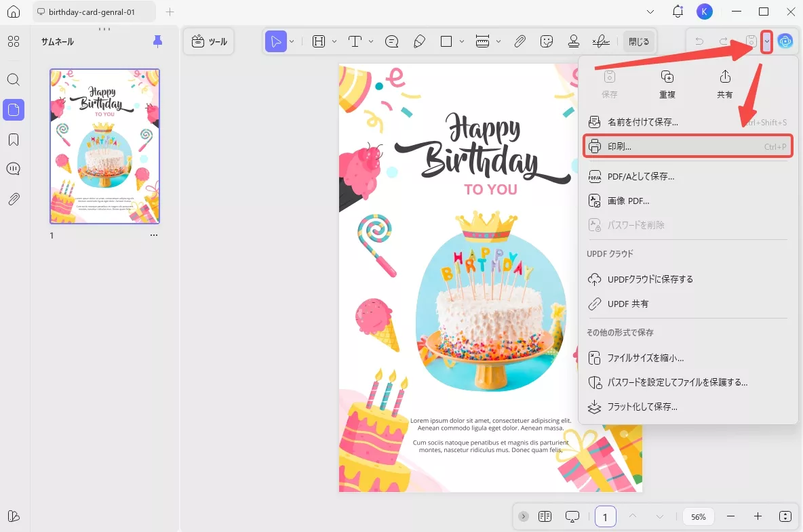This screenshot has width=803, height=532.
Task: Click the ツール button
Action: coord(209,41)
